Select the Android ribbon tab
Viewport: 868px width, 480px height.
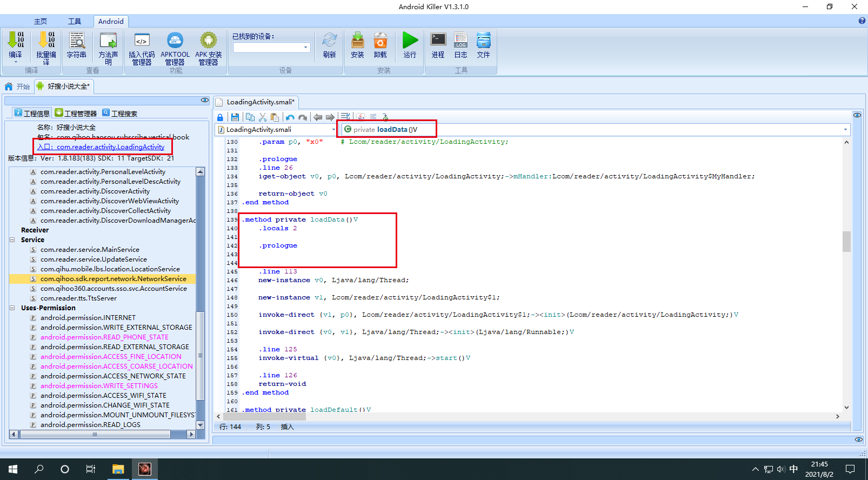click(x=111, y=22)
